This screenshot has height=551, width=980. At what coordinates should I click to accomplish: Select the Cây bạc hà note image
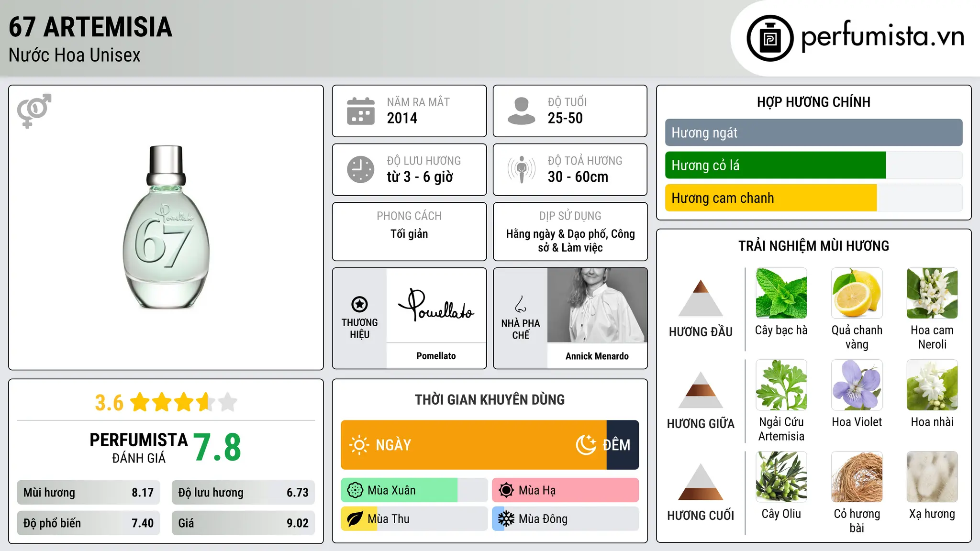781,293
